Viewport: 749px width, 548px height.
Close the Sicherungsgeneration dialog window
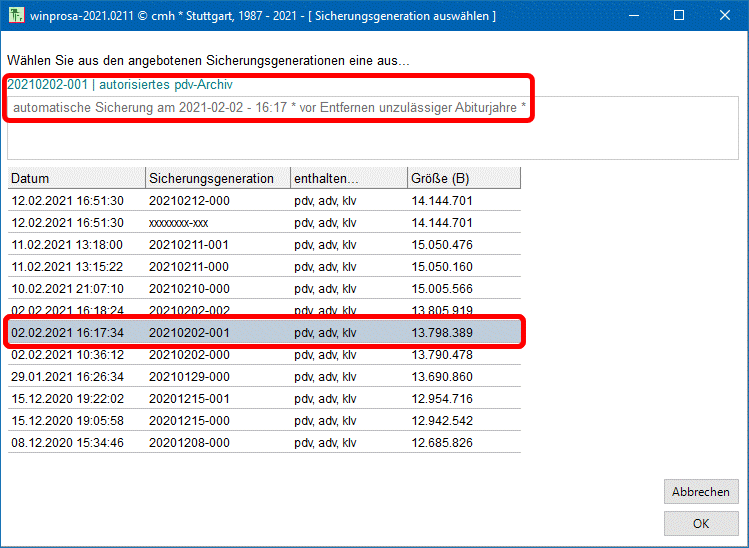[x=725, y=16]
